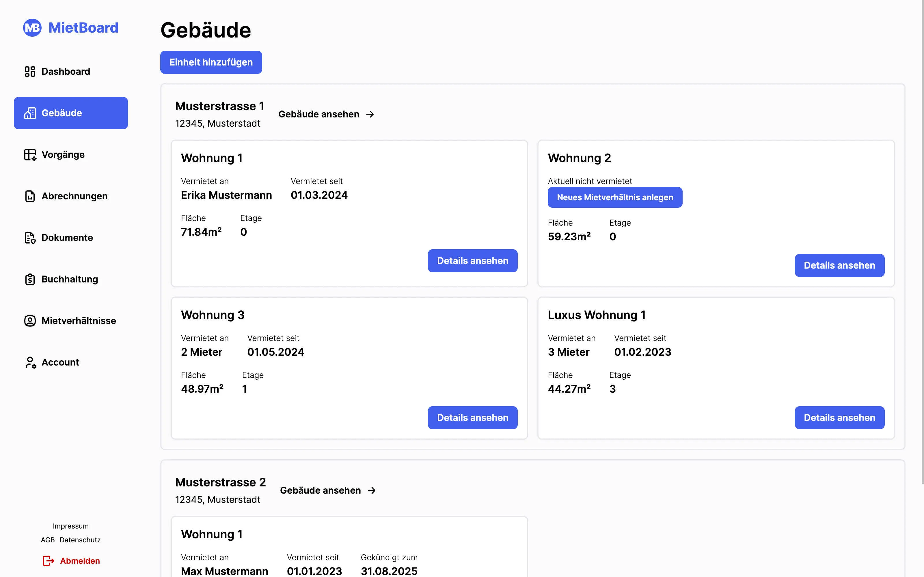The image size is (924, 577).
Task: Click the Buchhaltung clipboard icon
Action: pos(30,279)
